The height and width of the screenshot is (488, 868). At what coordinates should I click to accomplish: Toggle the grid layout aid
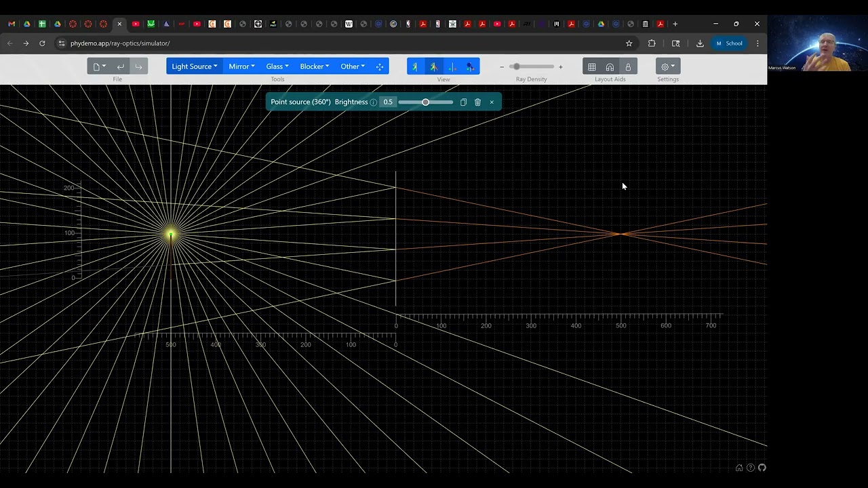pos(592,66)
